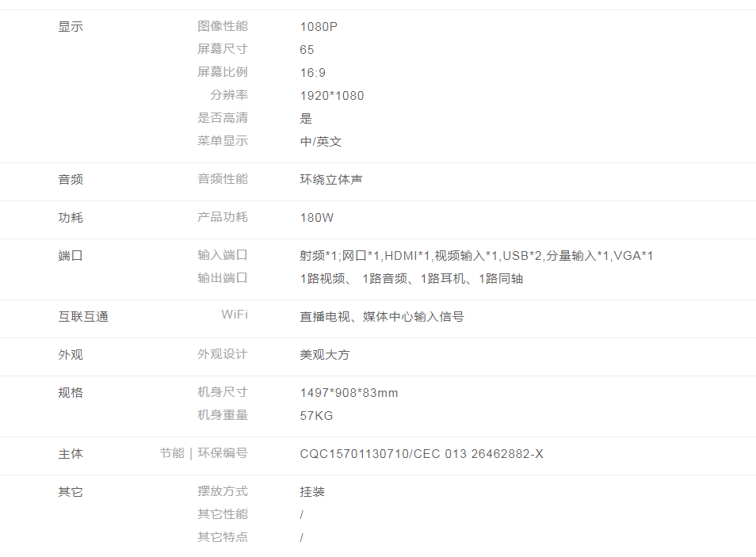
Task: Click the WiFi label
Action: click(x=234, y=315)
